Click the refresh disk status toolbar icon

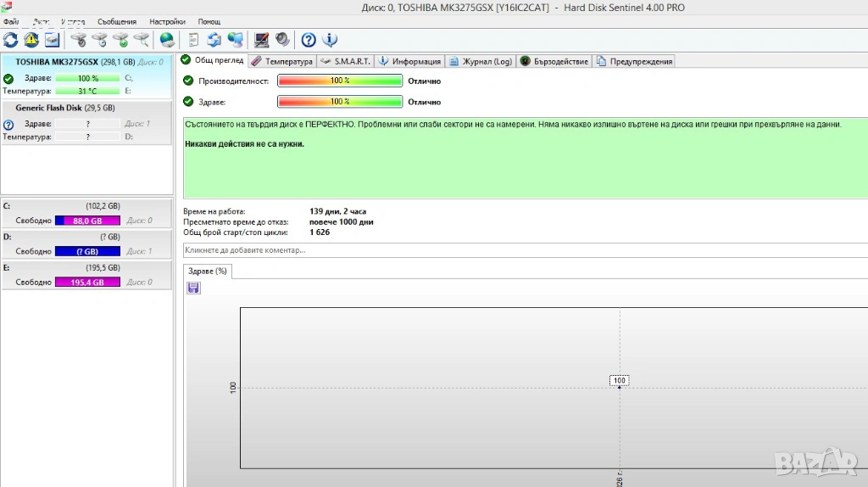point(10,40)
